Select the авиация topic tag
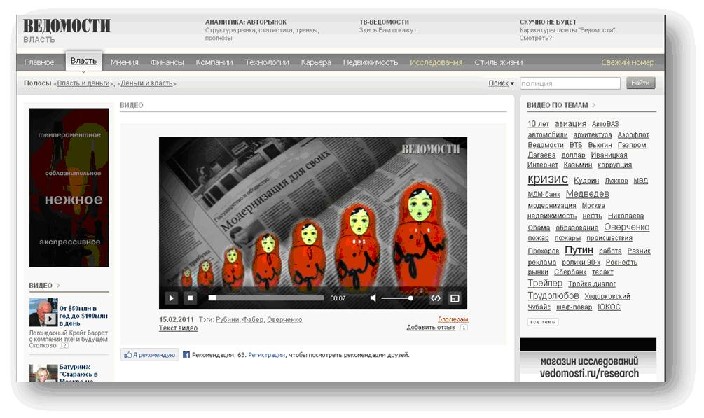 point(570,123)
